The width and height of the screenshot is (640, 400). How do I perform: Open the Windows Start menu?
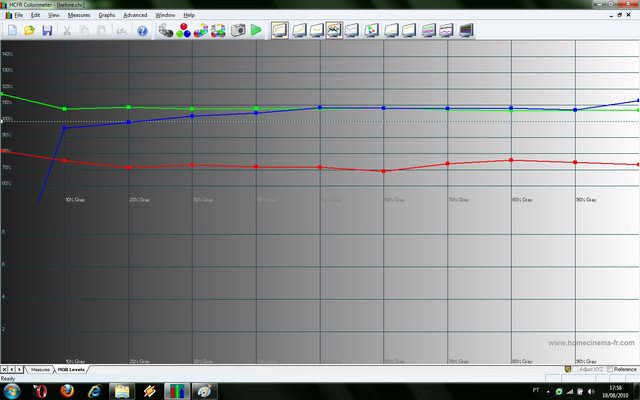11,391
